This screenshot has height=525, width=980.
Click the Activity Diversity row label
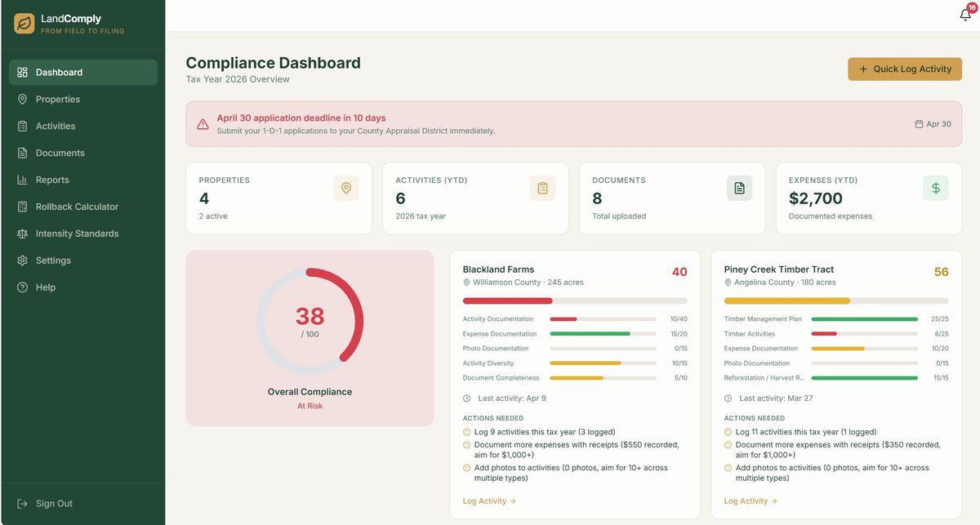click(488, 363)
